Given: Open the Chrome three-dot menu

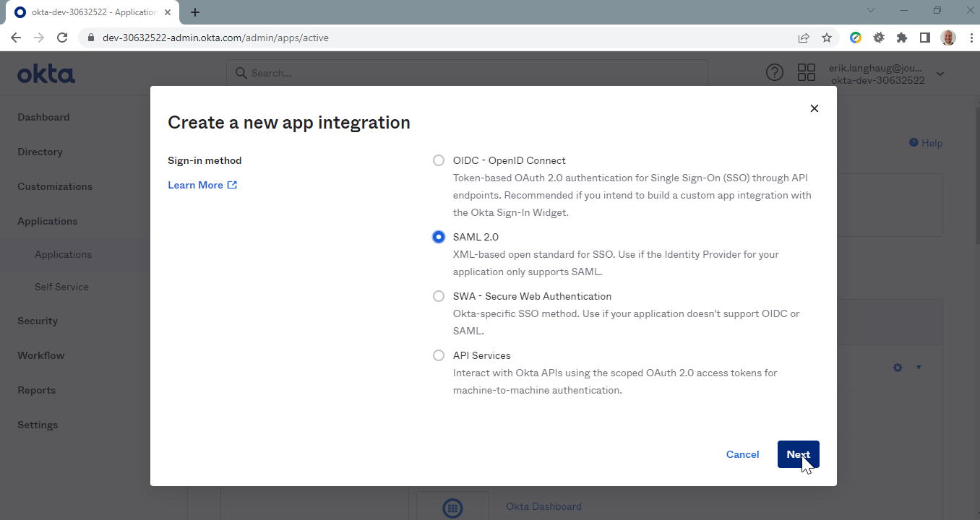Looking at the screenshot, I should coord(970,38).
